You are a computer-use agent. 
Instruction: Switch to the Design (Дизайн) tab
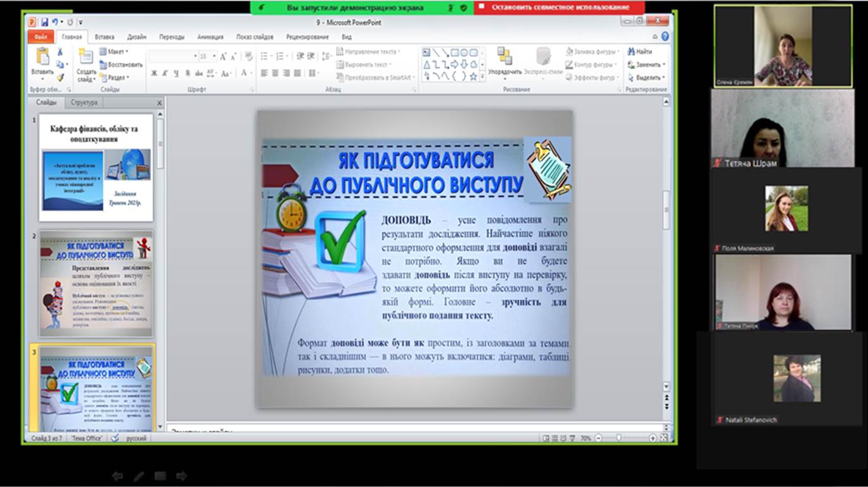[x=137, y=37]
